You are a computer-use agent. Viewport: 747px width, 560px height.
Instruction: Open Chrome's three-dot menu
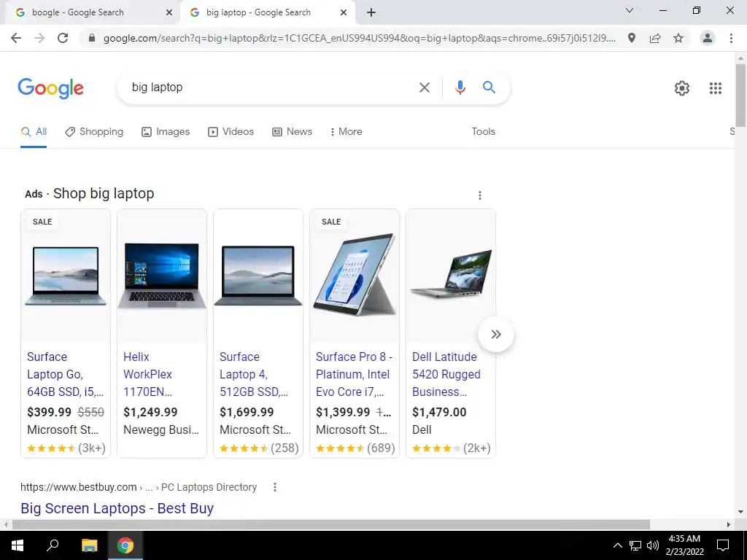coord(731,38)
